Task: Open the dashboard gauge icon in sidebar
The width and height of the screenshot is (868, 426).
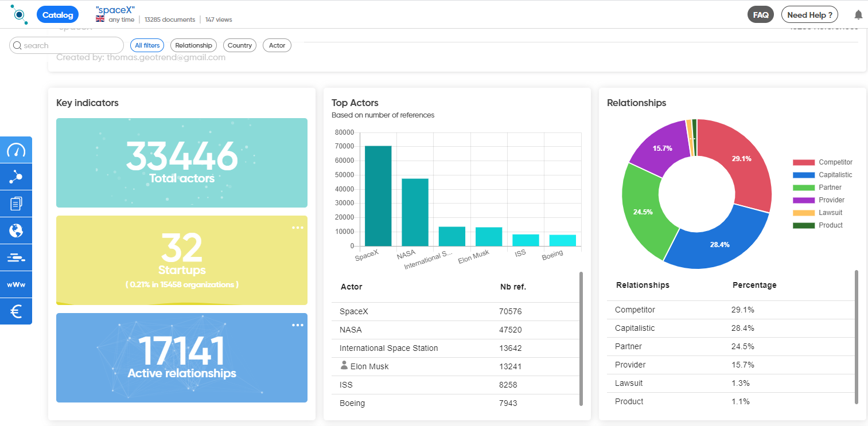Action: tap(16, 150)
